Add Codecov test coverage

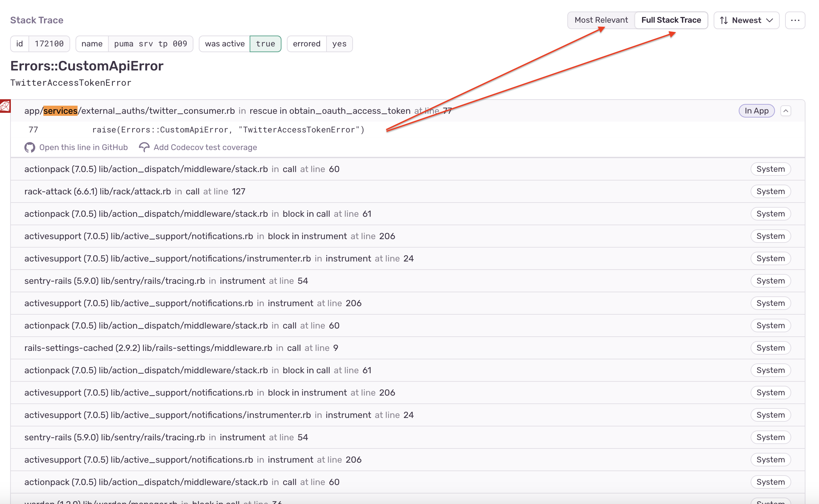[205, 147]
